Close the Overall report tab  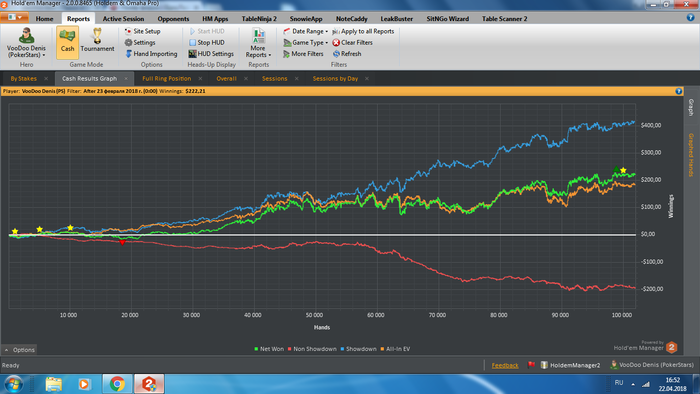[246, 79]
